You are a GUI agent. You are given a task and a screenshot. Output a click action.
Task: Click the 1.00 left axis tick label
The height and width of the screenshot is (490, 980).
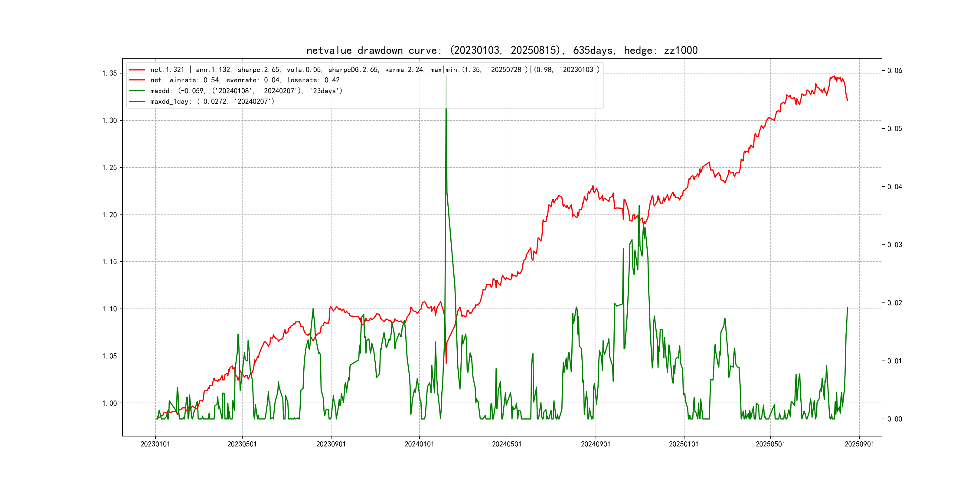click(x=109, y=403)
